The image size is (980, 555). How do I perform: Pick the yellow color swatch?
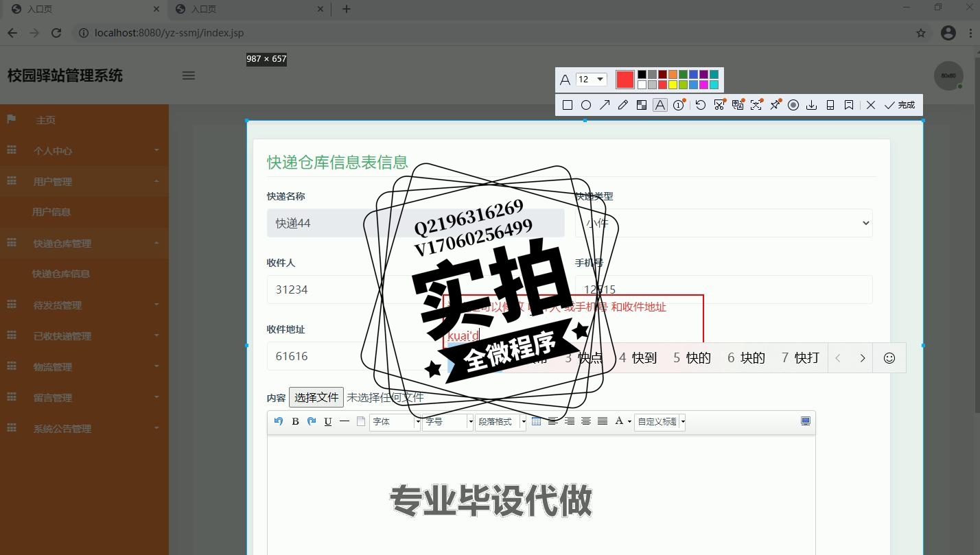[673, 85]
